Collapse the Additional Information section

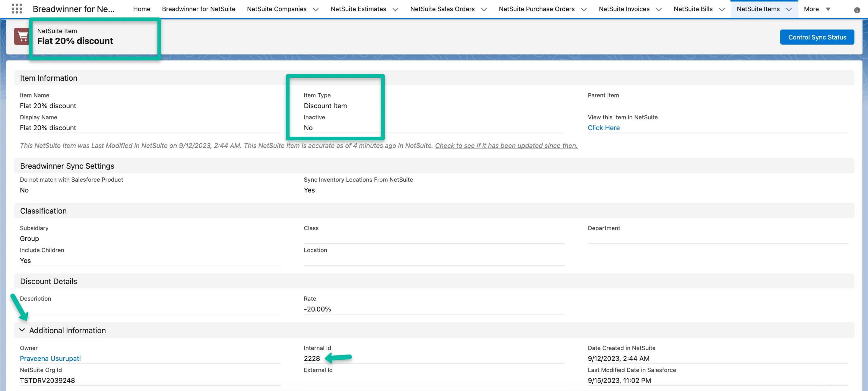22,330
